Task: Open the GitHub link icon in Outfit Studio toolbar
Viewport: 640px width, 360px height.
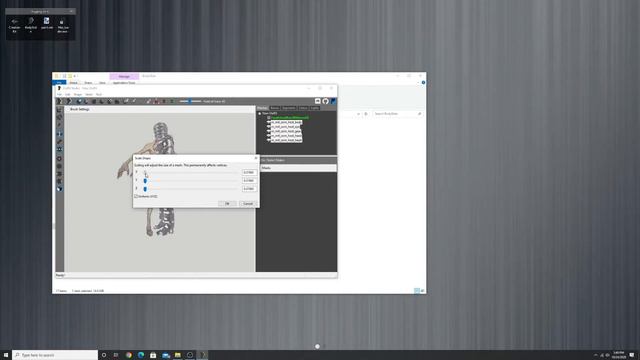Action: [x=325, y=101]
